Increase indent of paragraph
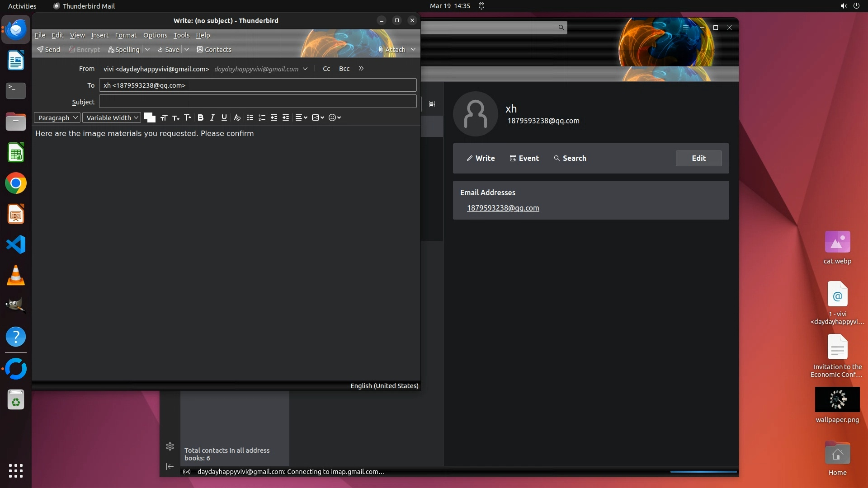Screen dimensions: 868x488 [x=286, y=117]
